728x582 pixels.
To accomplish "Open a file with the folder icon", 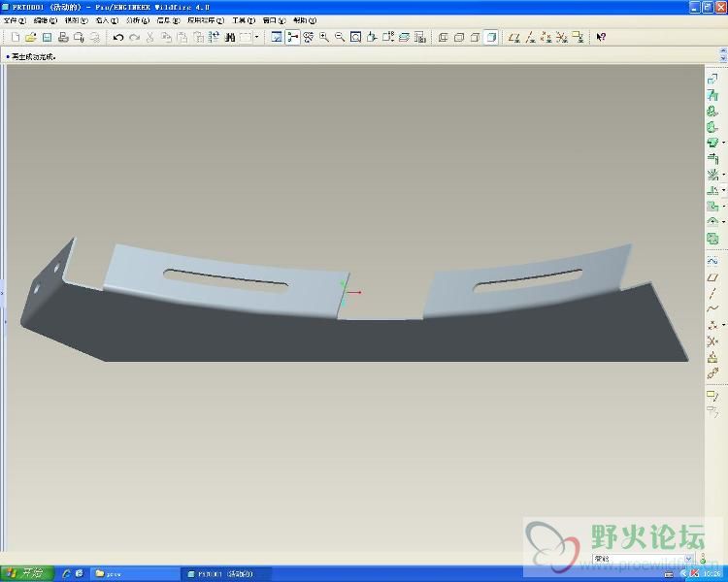I will pyautogui.click(x=30, y=37).
